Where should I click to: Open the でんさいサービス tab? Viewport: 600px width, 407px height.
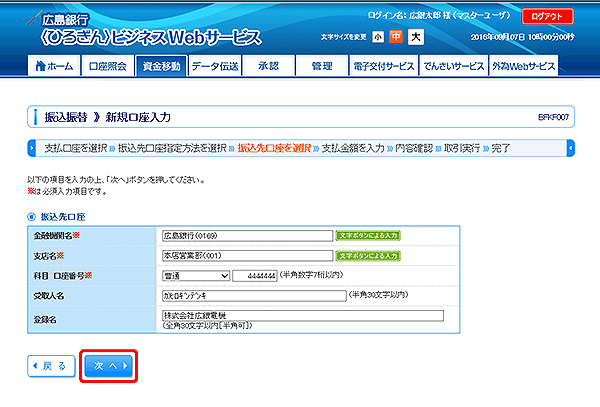tap(454, 66)
